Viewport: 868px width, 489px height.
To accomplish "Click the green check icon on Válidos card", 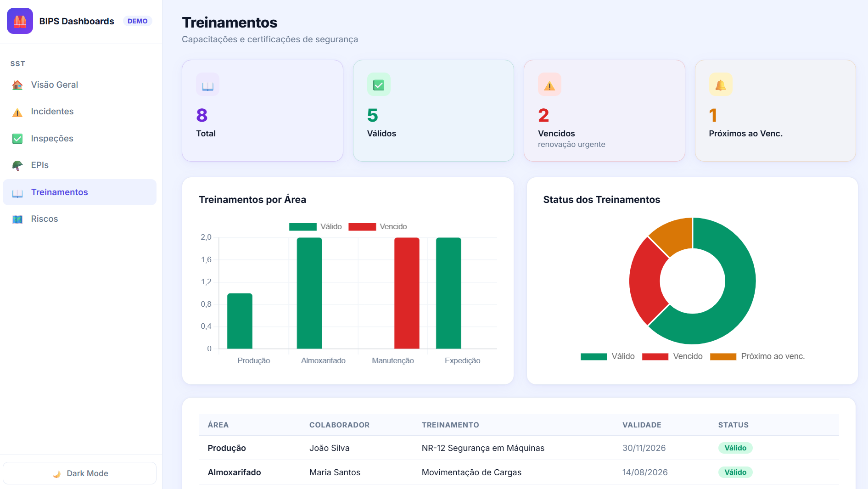I will click(379, 84).
